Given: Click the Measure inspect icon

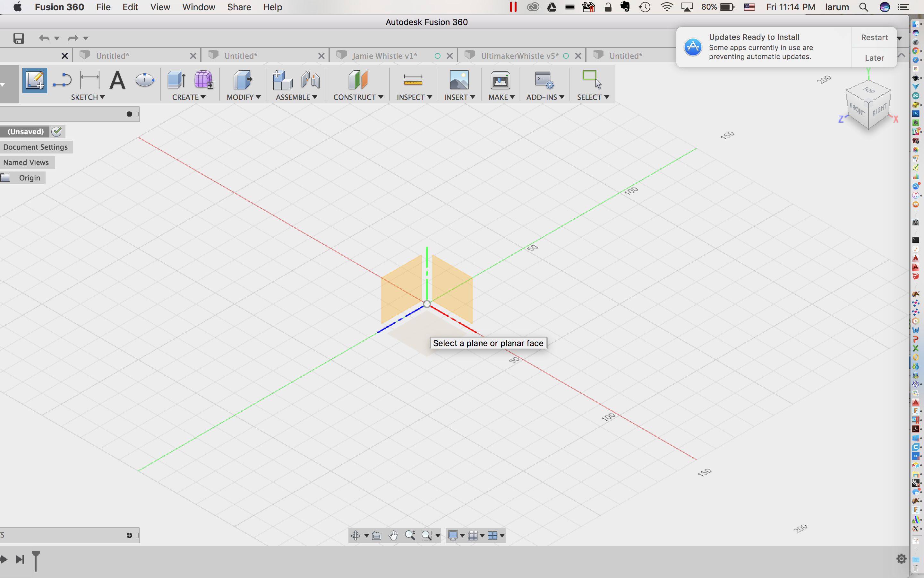Looking at the screenshot, I should tap(413, 80).
